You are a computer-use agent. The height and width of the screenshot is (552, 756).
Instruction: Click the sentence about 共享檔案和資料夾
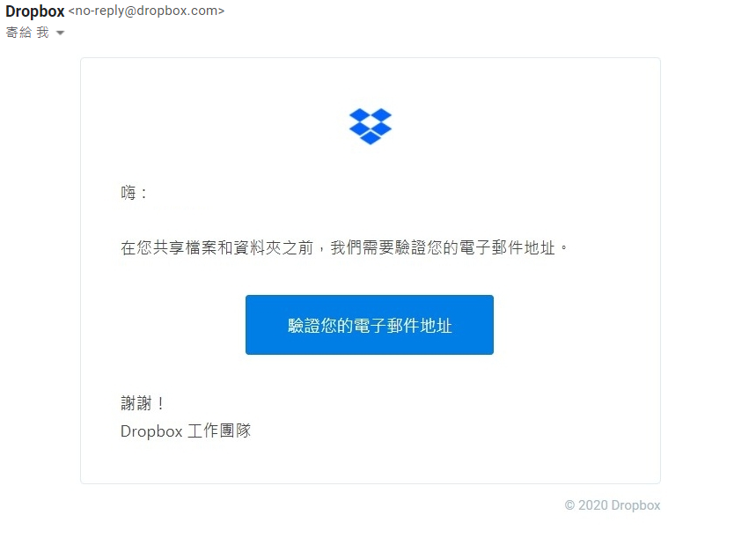tap(344, 247)
